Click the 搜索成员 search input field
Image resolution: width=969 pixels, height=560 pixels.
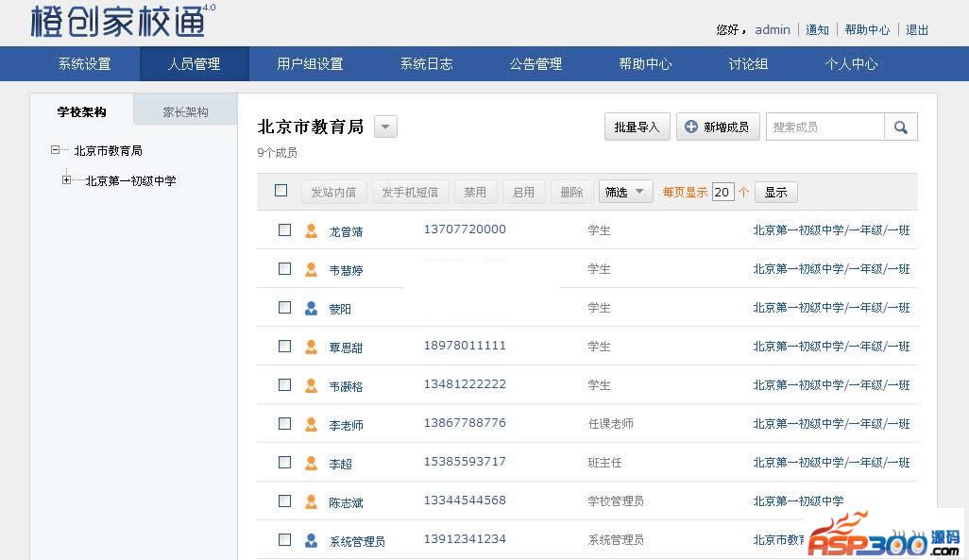(824, 127)
